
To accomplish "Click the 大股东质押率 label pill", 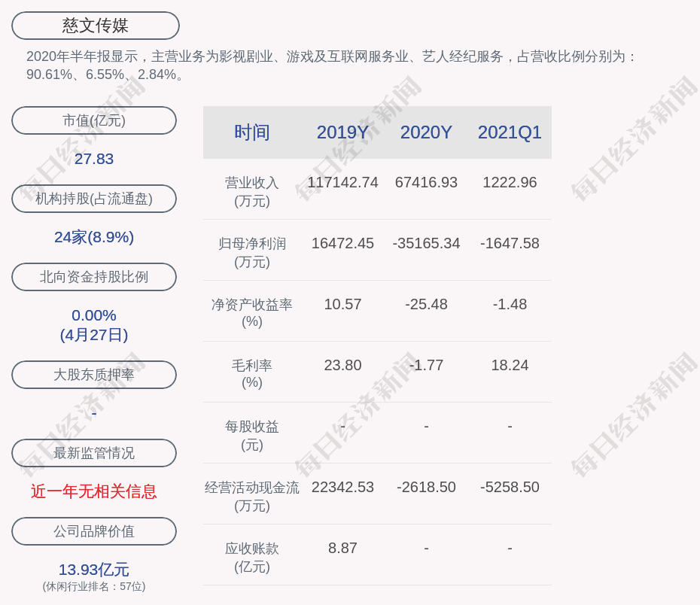I will point(94,375).
